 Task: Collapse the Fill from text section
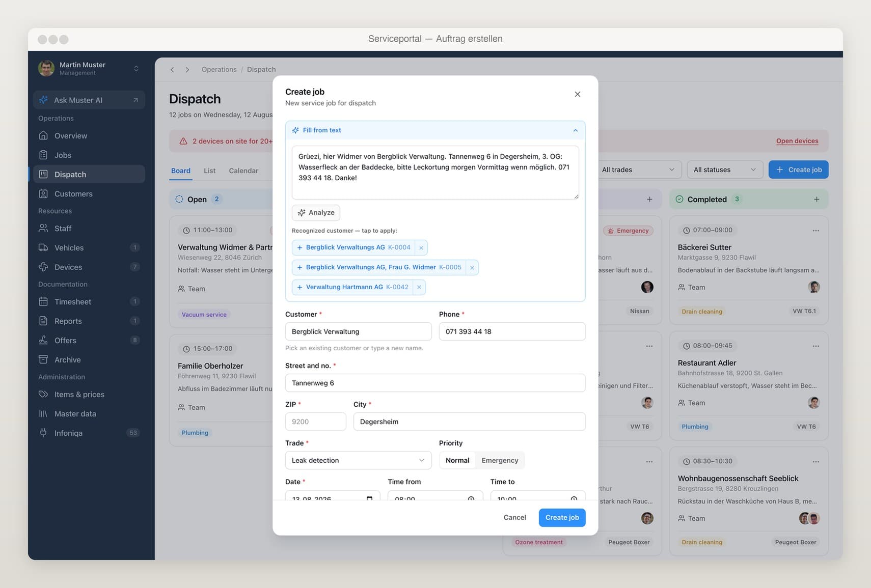coord(576,130)
